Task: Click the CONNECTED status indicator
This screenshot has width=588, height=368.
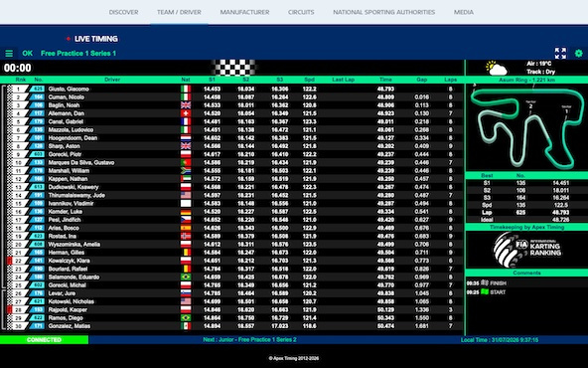Action: click(x=44, y=340)
